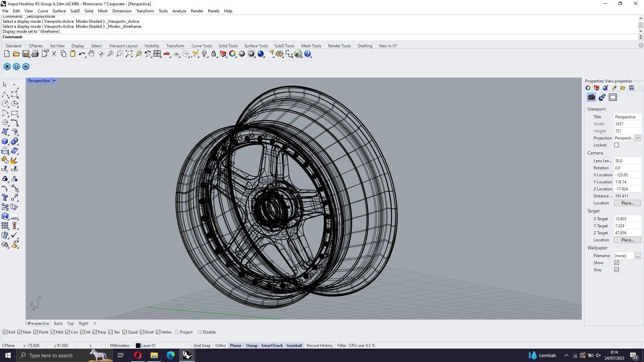The width and height of the screenshot is (644, 362).
Task: Click the Undo arrow icon
Action: [82, 54]
